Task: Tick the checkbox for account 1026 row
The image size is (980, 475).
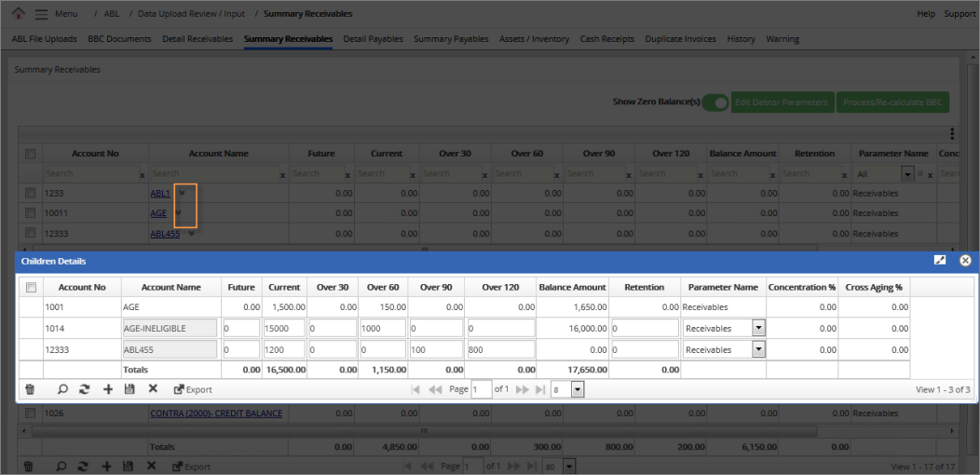Action: [x=31, y=413]
